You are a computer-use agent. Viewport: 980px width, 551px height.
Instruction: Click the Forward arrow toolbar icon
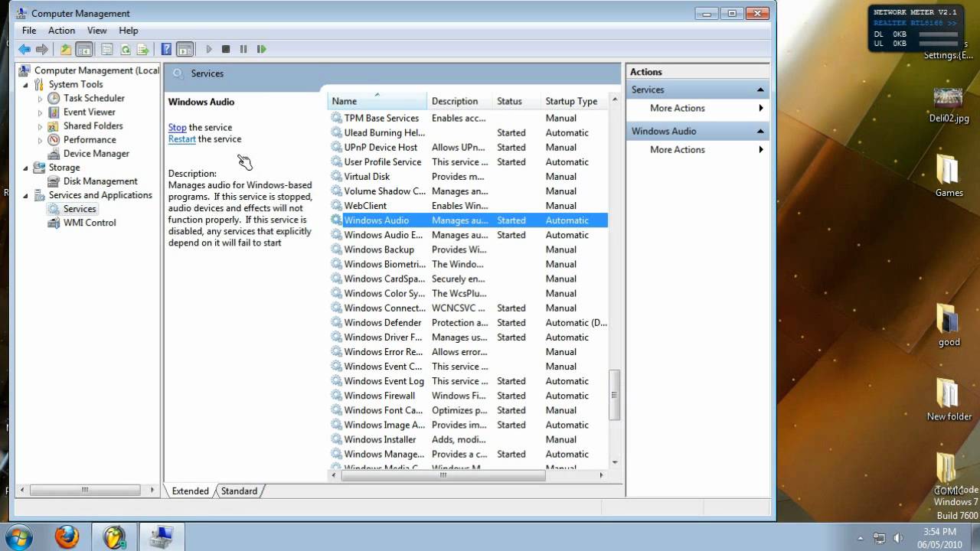(x=42, y=49)
